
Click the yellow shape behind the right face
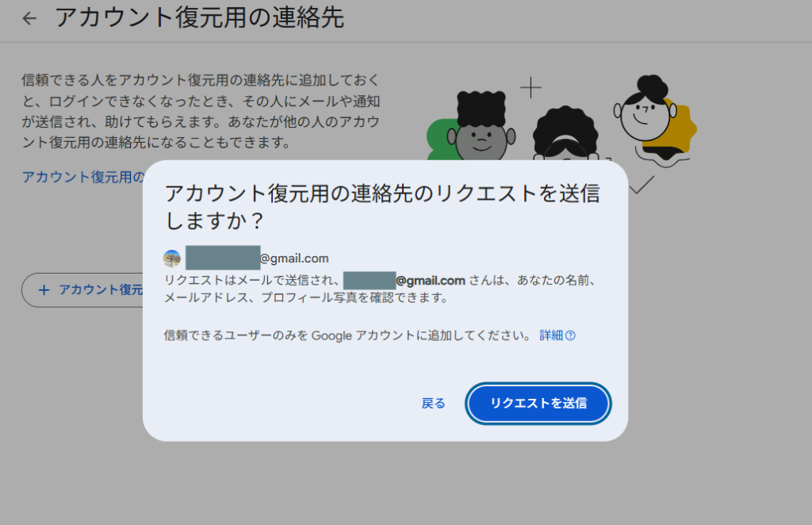click(x=684, y=127)
